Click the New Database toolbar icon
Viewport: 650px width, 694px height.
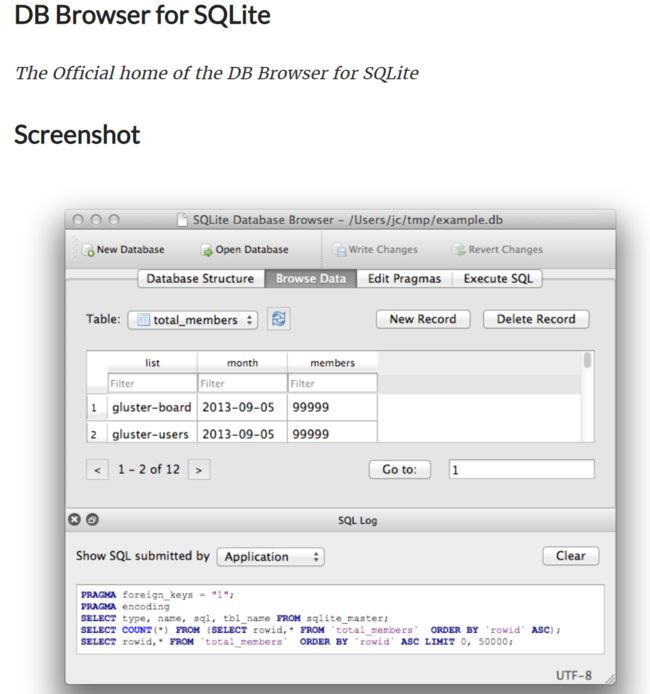(x=88, y=250)
